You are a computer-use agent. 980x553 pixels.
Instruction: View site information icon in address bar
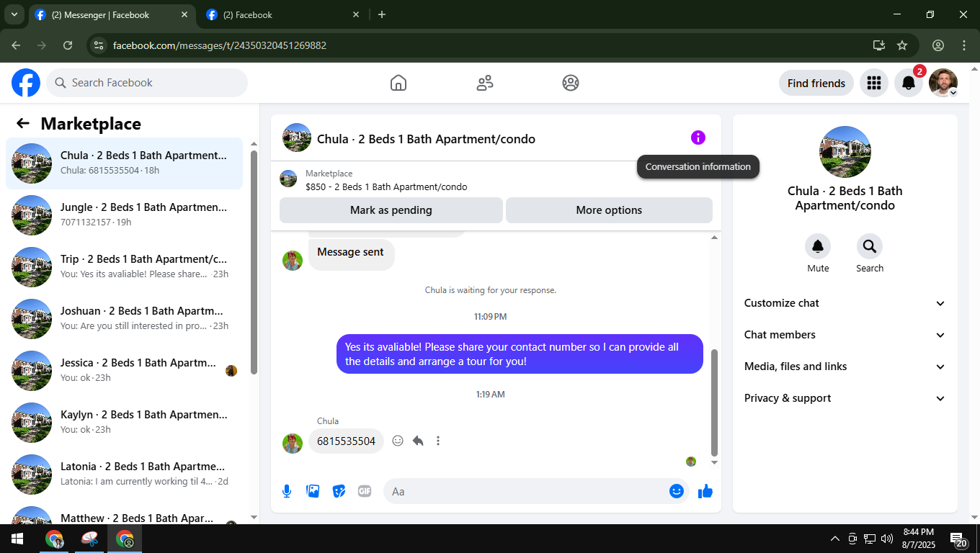point(99,45)
